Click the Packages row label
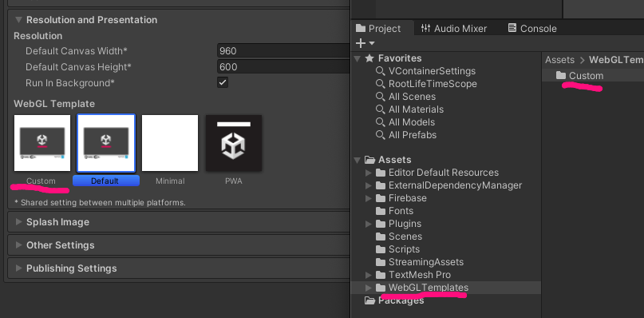Viewport: 644px width, 318px height. [401, 300]
